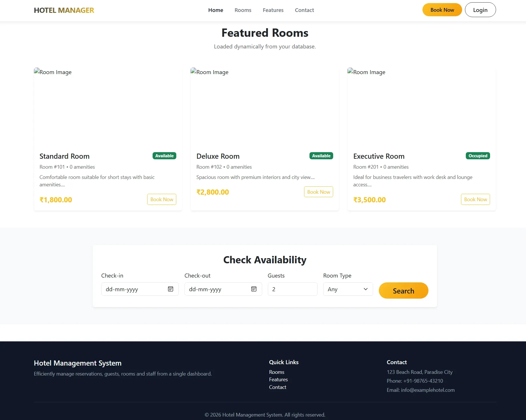
Task: Open the Room Type dropdown
Action: pos(348,289)
